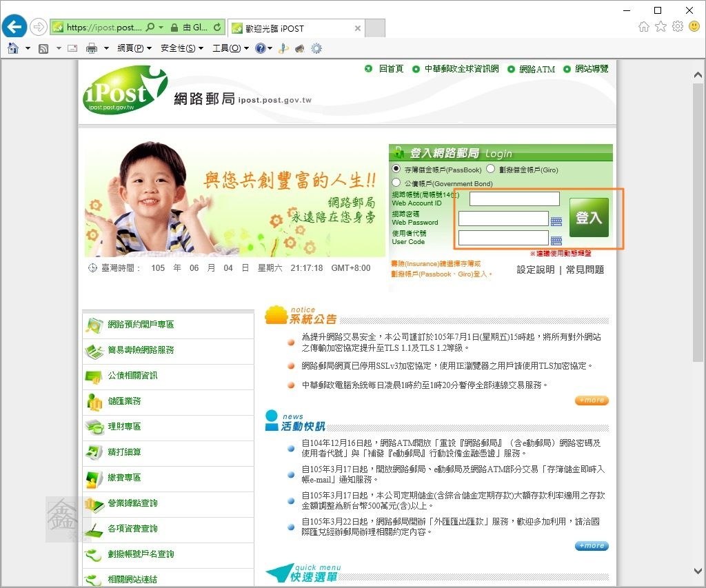Click the User Code input field

point(503,238)
